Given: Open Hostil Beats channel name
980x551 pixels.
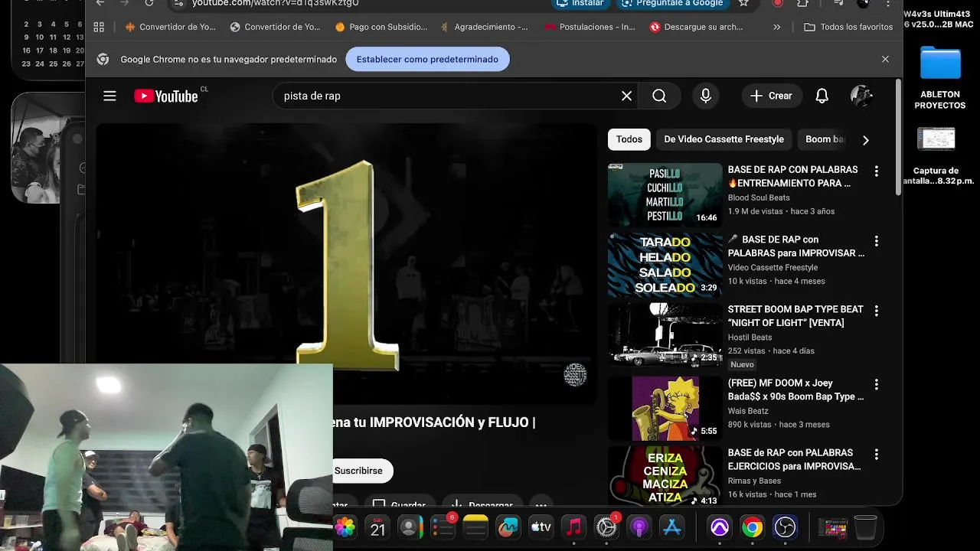Looking at the screenshot, I should click(750, 337).
